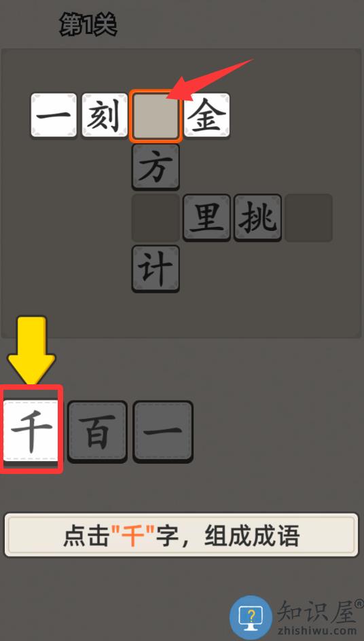Click the 计 tile at the column bottom

(x=156, y=269)
